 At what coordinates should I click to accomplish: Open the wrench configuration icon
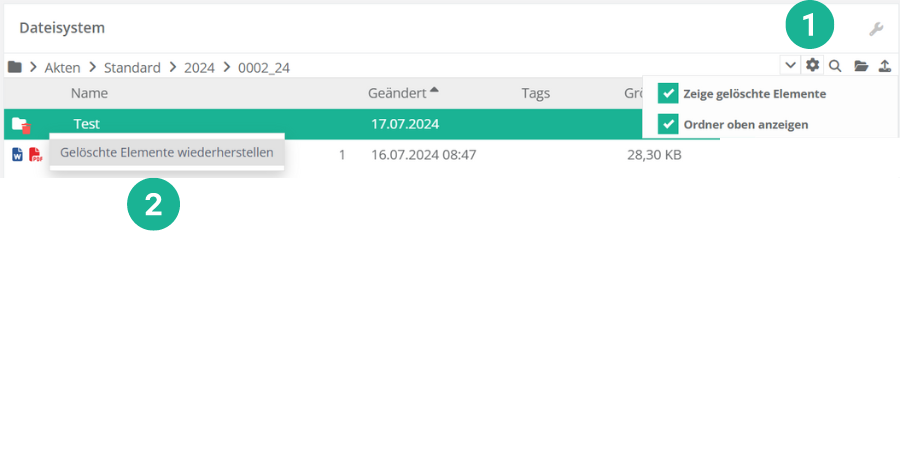pyautogui.click(x=876, y=29)
